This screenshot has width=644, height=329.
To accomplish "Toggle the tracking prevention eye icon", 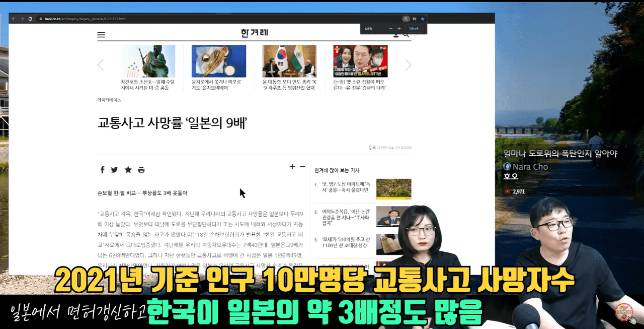I will tap(415, 19).
